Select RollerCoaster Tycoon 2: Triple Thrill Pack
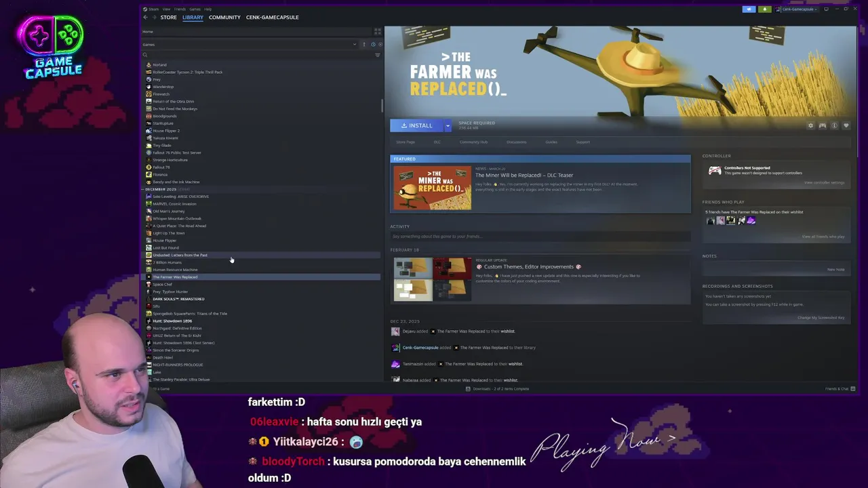Viewport: 868px width, 488px height. [261, 72]
